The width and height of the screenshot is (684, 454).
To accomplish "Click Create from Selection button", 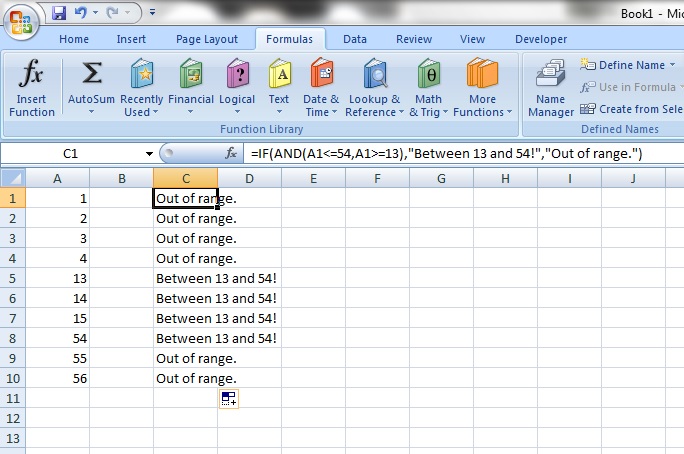I will [x=630, y=109].
